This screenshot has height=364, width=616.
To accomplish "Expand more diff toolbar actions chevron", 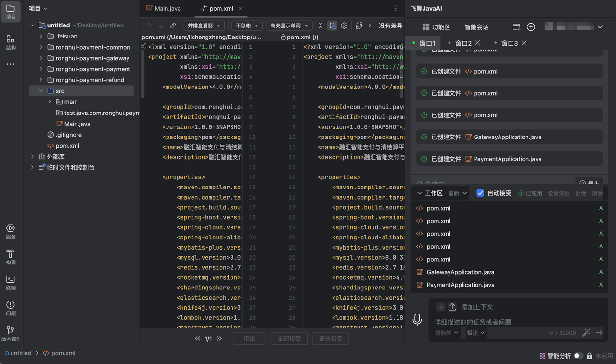I will click(370, 25).
